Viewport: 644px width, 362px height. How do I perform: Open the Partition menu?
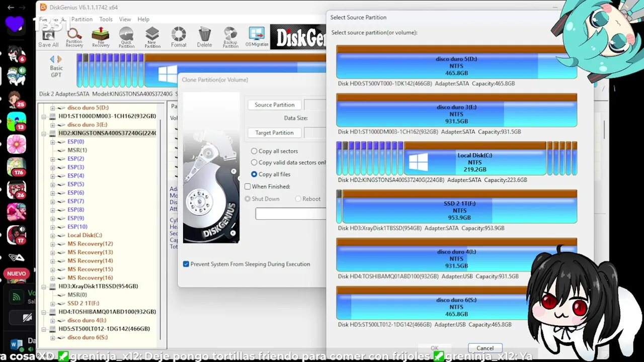pos(82,19)
